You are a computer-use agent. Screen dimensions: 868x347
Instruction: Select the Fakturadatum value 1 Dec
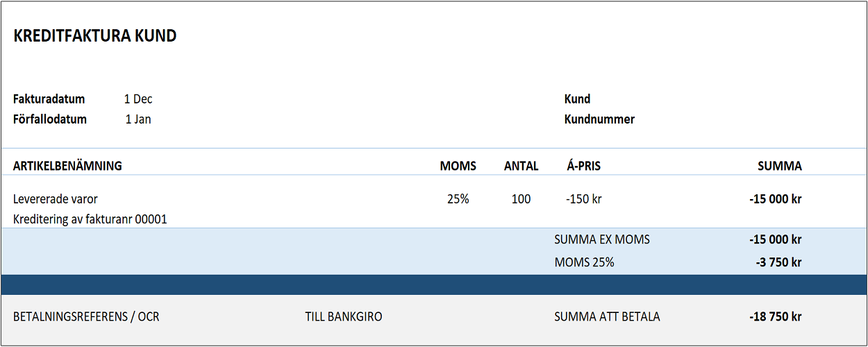pyautogui.click(x=138, y=99)
